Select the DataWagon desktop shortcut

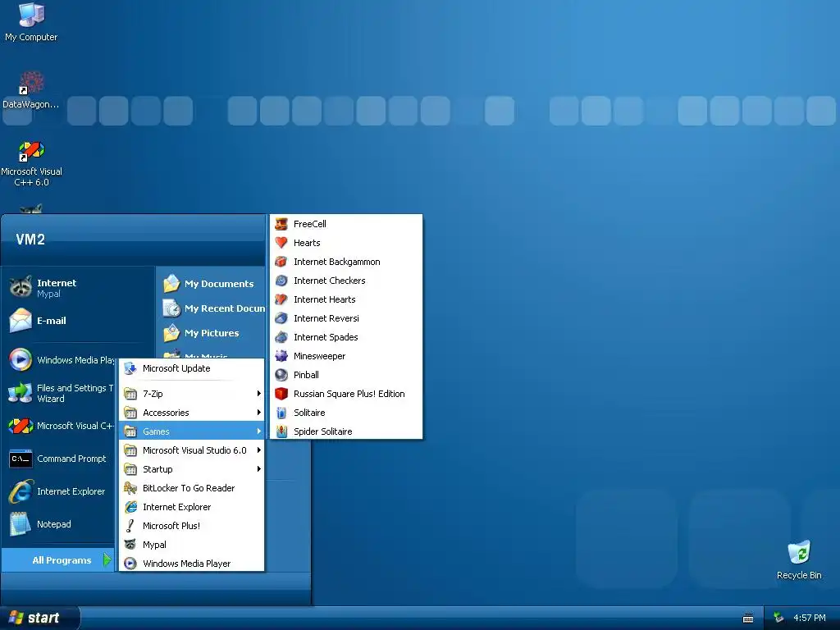pyautogui.click(x=31, y=89)
